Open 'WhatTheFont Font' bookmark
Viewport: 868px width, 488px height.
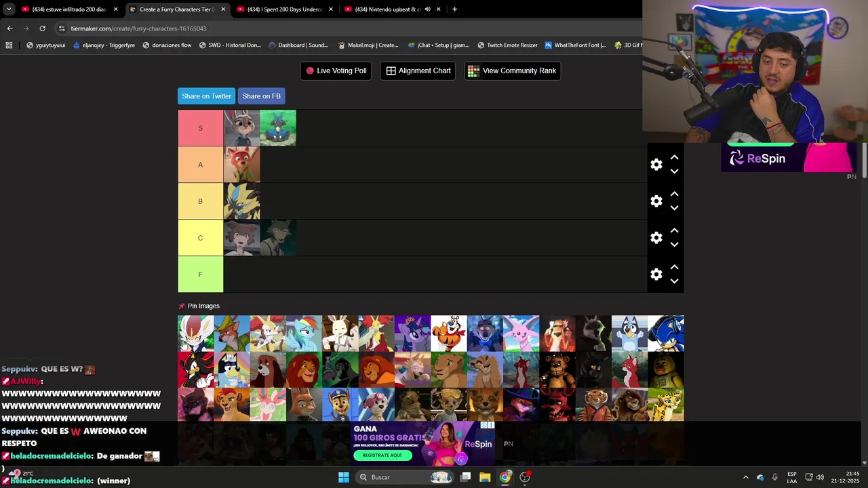(x=575, y=45)
